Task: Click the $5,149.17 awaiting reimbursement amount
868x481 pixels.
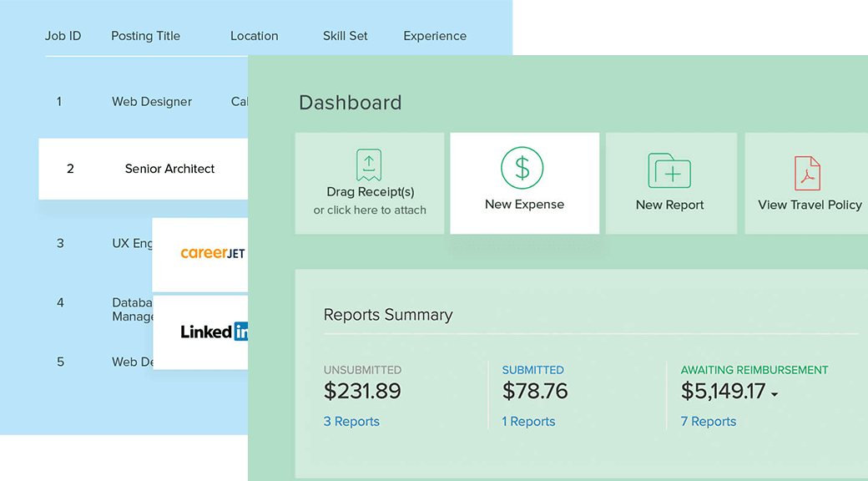Action: [723, 391]
